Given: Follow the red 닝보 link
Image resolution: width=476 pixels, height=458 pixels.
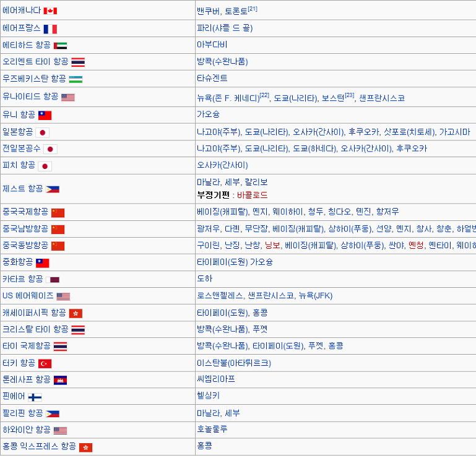Looking at the screenshot, I should pos(272,245).
